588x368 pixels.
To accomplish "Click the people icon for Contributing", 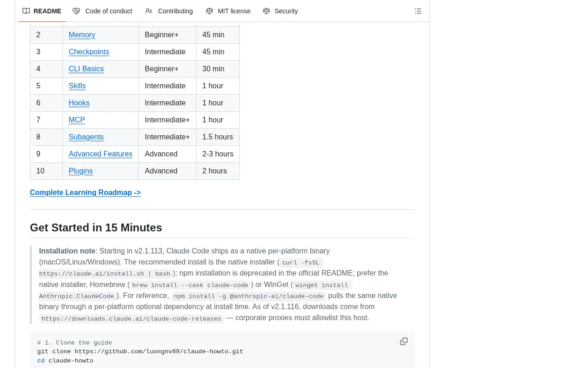I will coord(149,11).
